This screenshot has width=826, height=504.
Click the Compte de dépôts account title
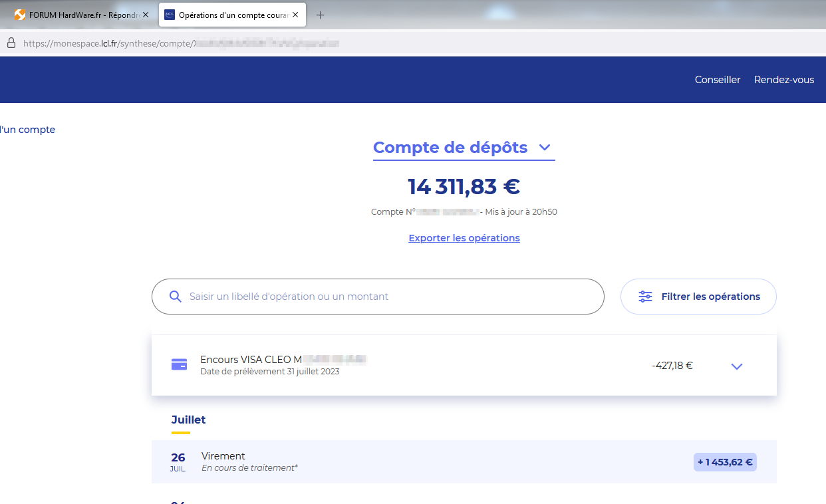click(x=450, y=148)
